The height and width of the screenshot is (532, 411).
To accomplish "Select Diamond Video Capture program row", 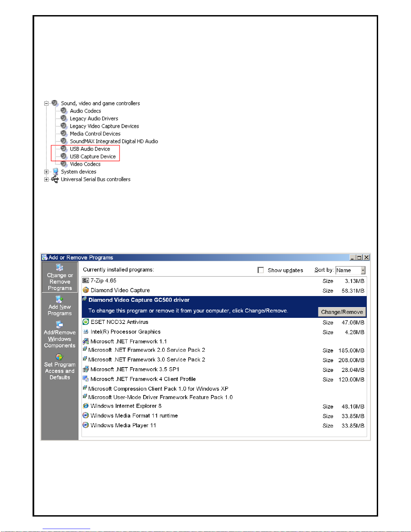I will pyautogui.click(x=224, y=290).
